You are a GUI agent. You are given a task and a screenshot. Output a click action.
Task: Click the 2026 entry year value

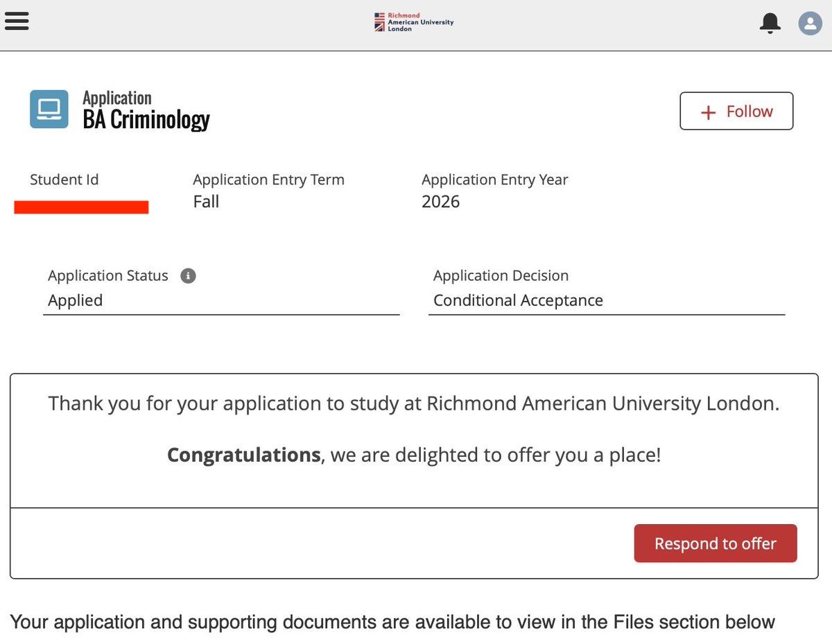tap(440, 202)
